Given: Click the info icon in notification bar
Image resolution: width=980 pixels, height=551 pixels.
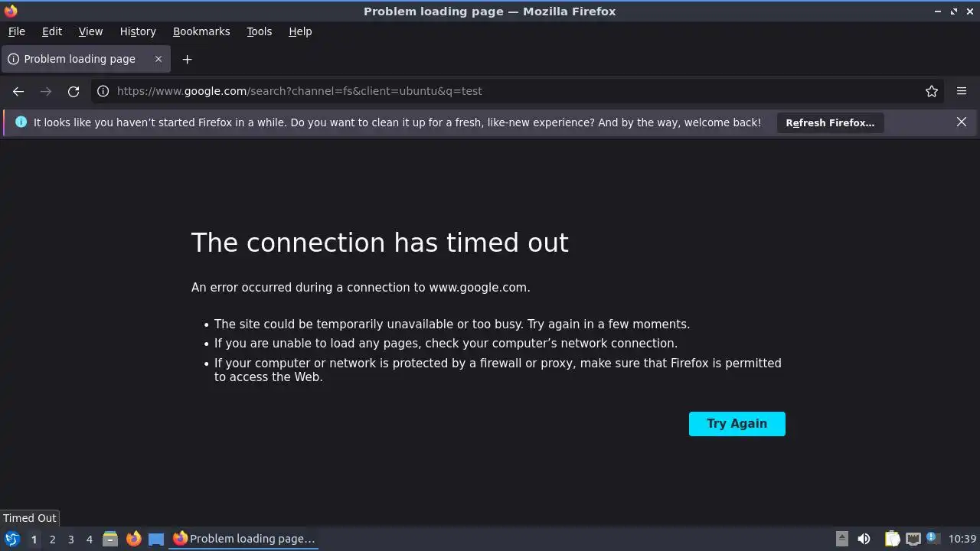Looking at the screenshot, I should point(21,122).
